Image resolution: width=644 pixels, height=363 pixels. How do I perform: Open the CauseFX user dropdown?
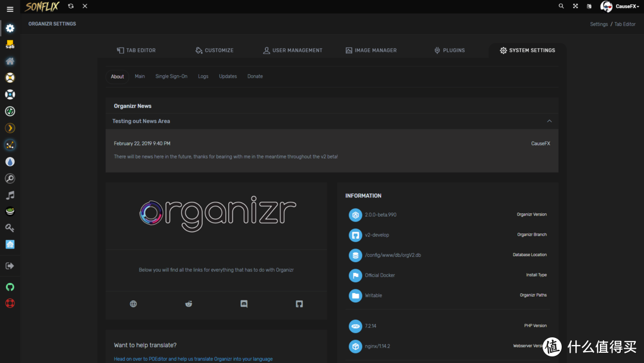(619, 7)
